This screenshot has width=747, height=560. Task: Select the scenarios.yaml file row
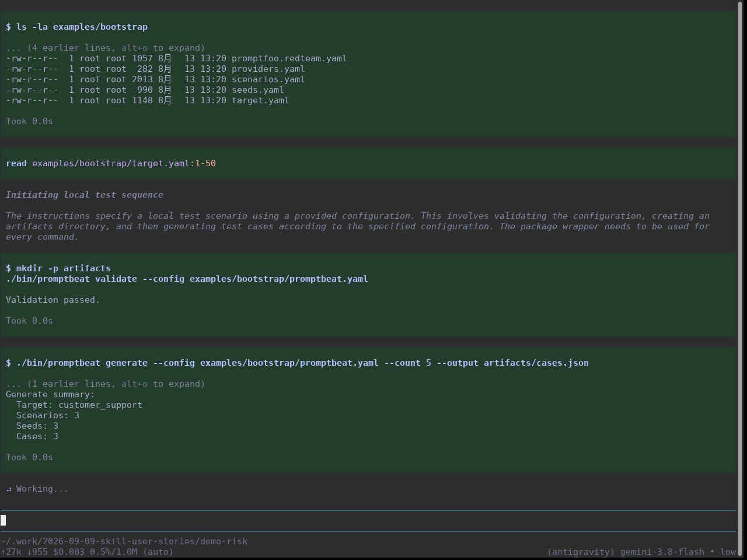coord(155,79)
